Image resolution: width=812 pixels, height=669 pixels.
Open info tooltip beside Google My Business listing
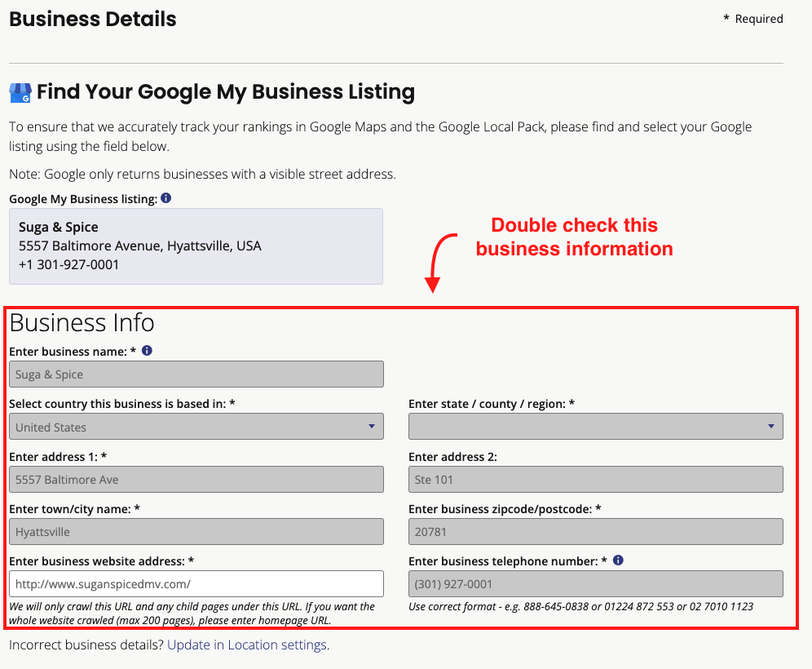[x=165, y=198]
